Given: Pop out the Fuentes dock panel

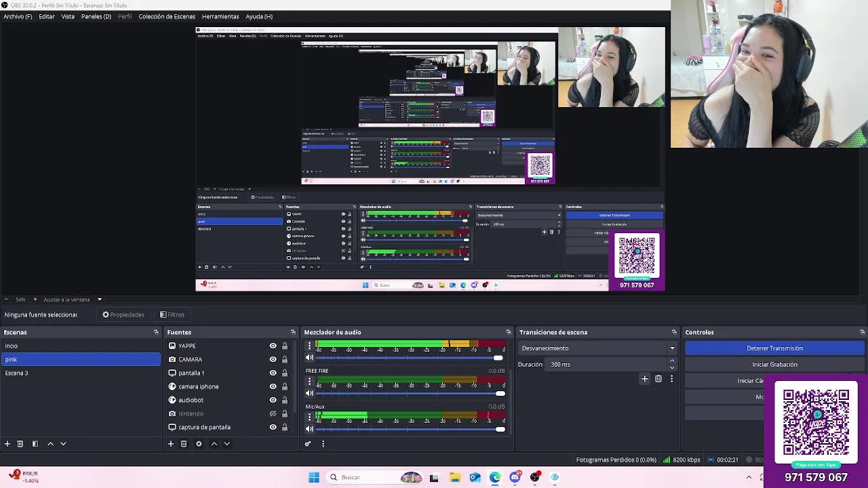Looking at the screenshot, I should click(x=293, y=332).
